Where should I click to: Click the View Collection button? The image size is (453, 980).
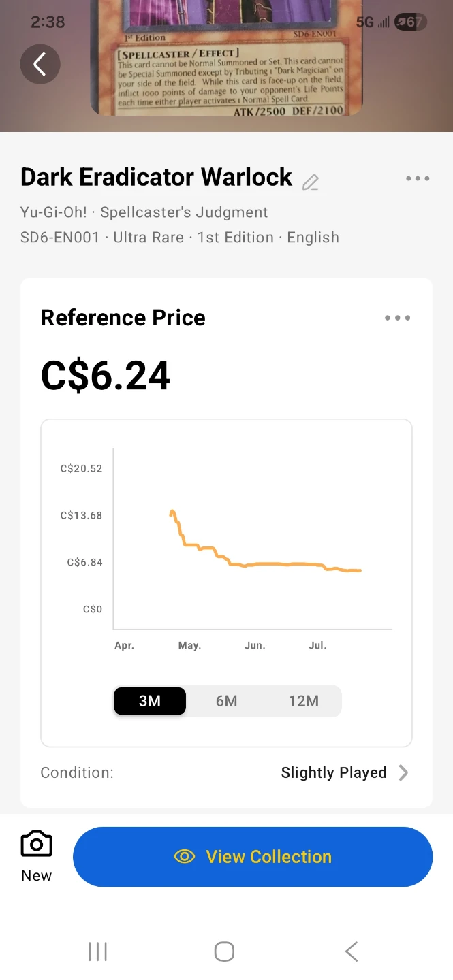pos(253,857)
